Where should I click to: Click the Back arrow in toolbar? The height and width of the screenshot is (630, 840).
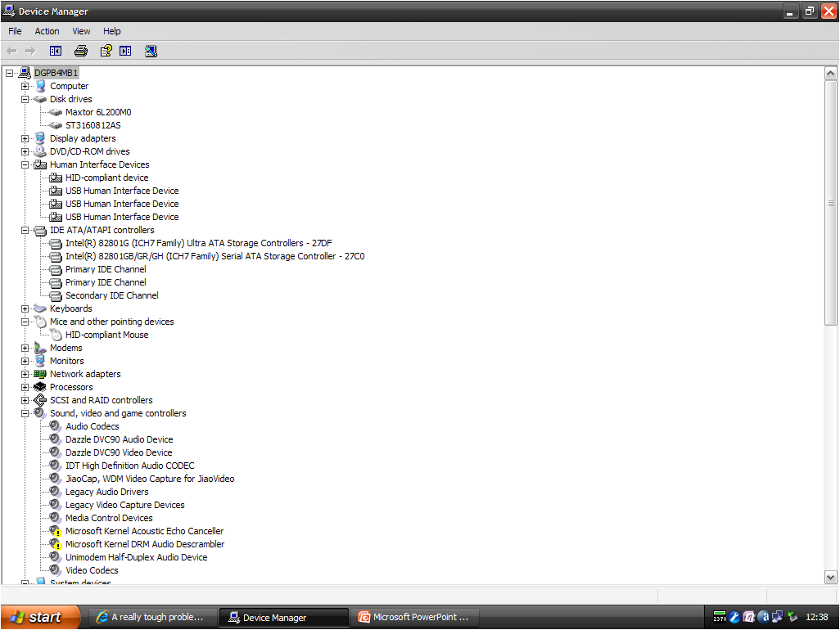tap(11, 51)
